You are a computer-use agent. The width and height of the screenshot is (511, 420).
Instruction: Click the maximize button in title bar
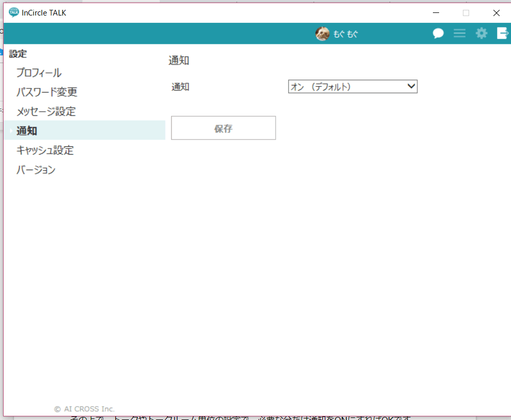click(465, 13)
